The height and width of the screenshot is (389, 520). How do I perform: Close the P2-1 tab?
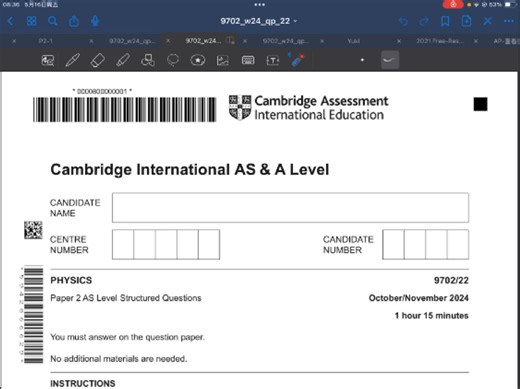[14, 41]
